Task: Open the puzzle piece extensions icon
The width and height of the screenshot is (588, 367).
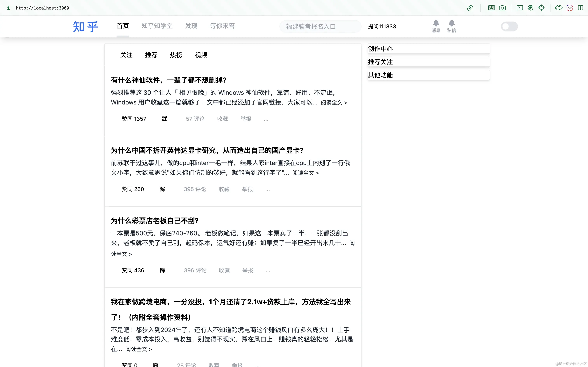Action: [x=559, y=8]
